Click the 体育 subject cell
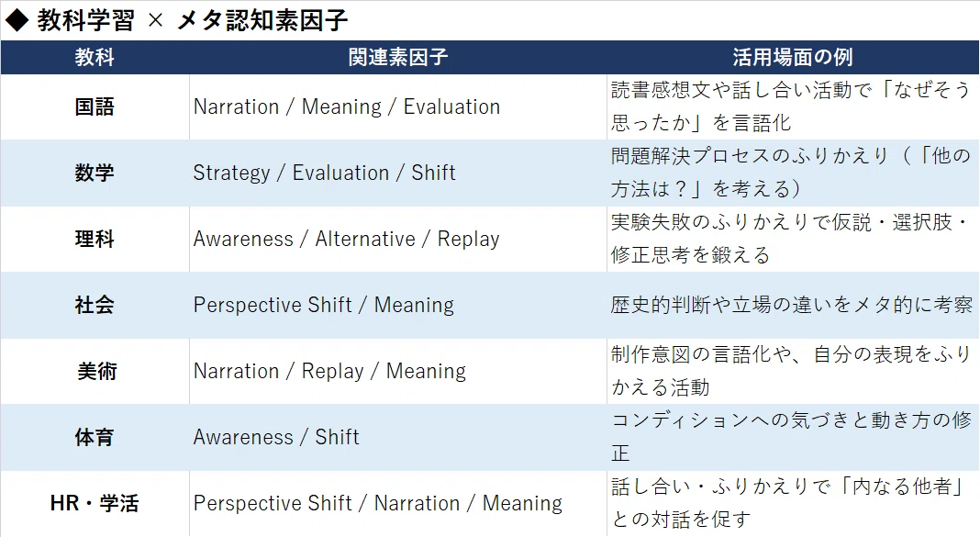 coord(95,437)
